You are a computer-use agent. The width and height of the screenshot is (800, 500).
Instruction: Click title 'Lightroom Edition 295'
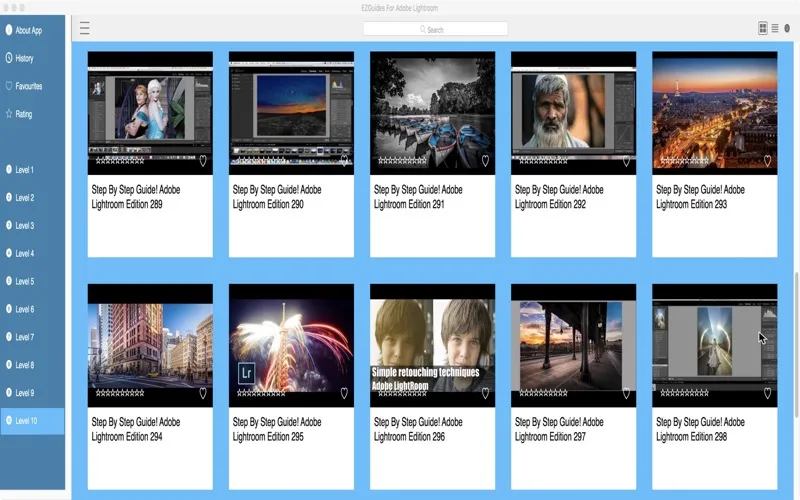(x=268, y=437)
